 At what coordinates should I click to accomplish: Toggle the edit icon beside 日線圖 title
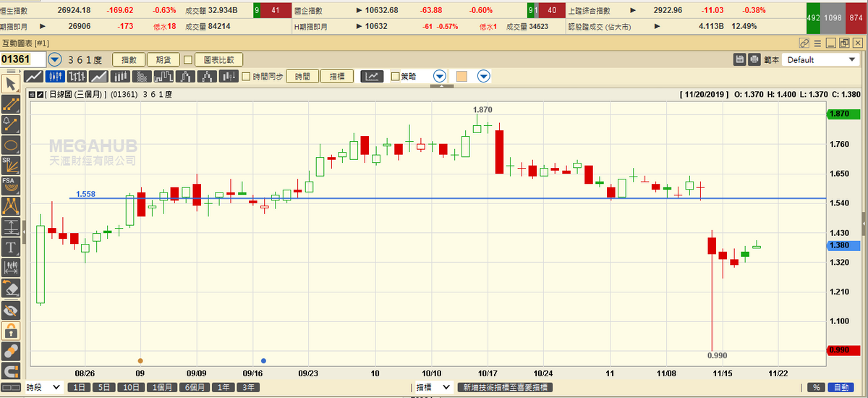[x=40, y=94]
